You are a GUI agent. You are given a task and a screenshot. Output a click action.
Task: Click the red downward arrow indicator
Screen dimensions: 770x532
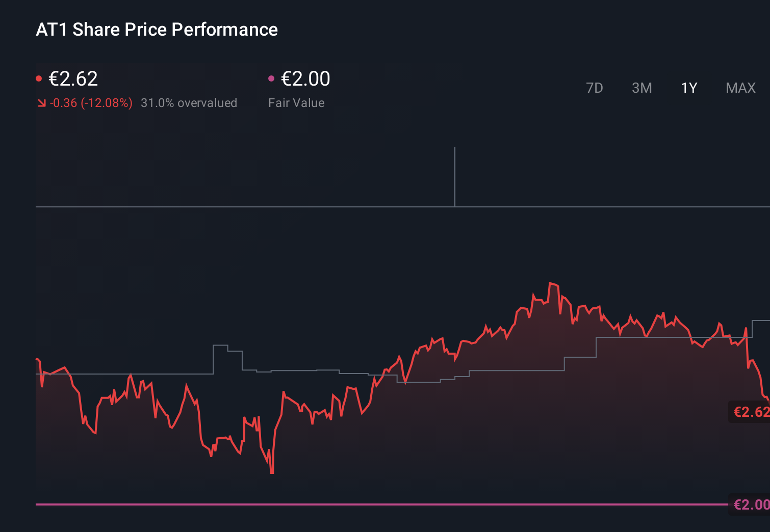[41, 102]
